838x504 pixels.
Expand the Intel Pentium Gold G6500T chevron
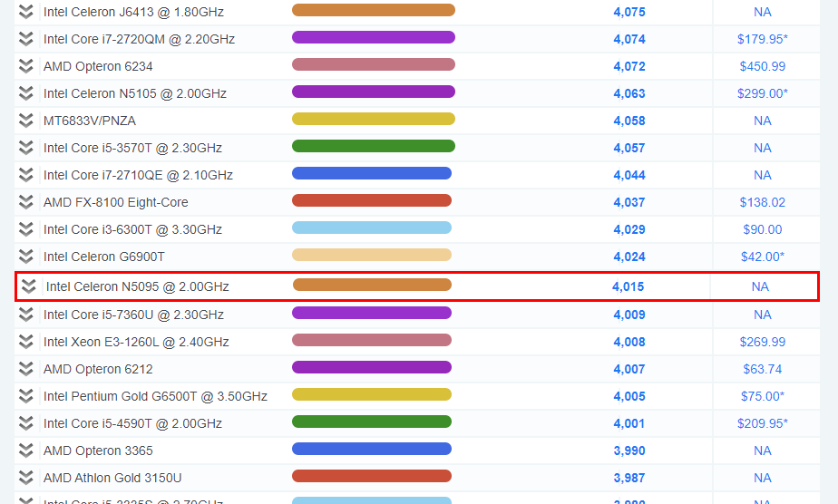(25, 396)
